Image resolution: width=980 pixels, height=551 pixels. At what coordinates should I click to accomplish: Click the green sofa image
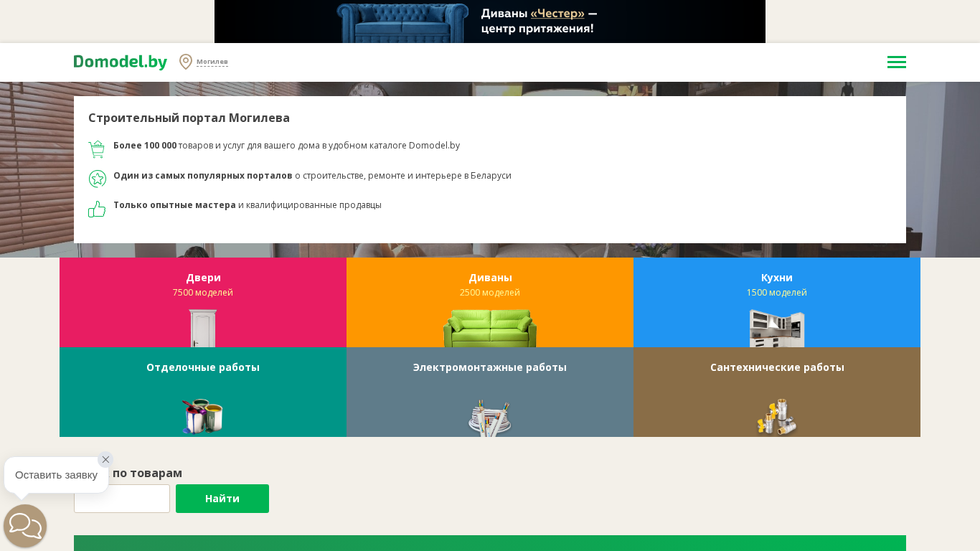click(490, 329)
